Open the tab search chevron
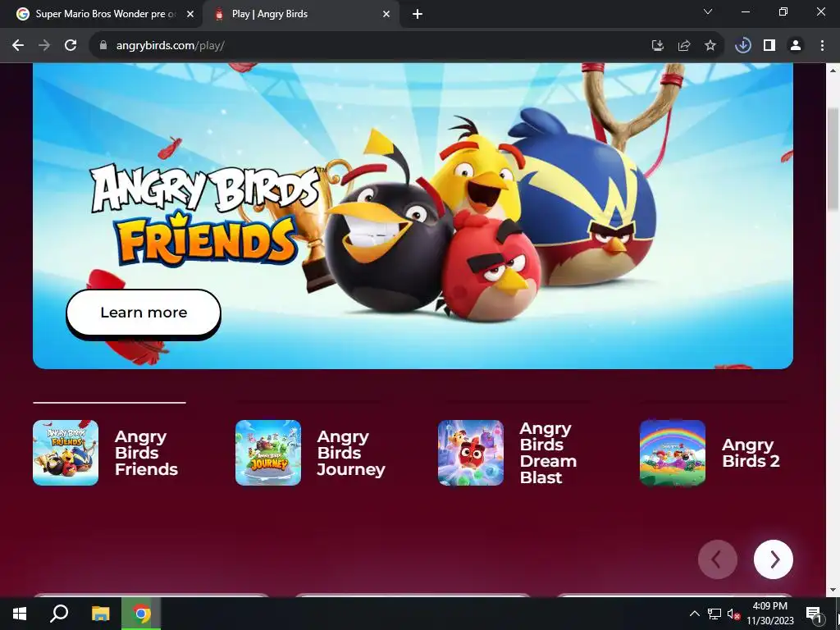 pos(708,11)
